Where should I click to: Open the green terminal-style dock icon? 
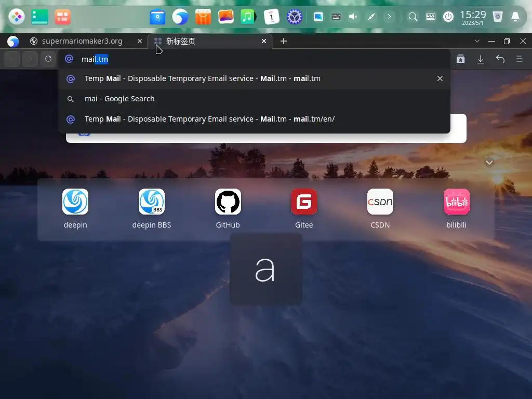tap(39, 17)
